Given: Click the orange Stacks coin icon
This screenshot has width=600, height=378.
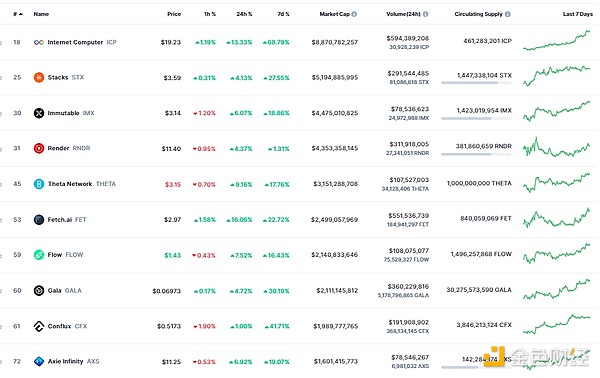Looking at the screenshot, I should coord(39,77).
